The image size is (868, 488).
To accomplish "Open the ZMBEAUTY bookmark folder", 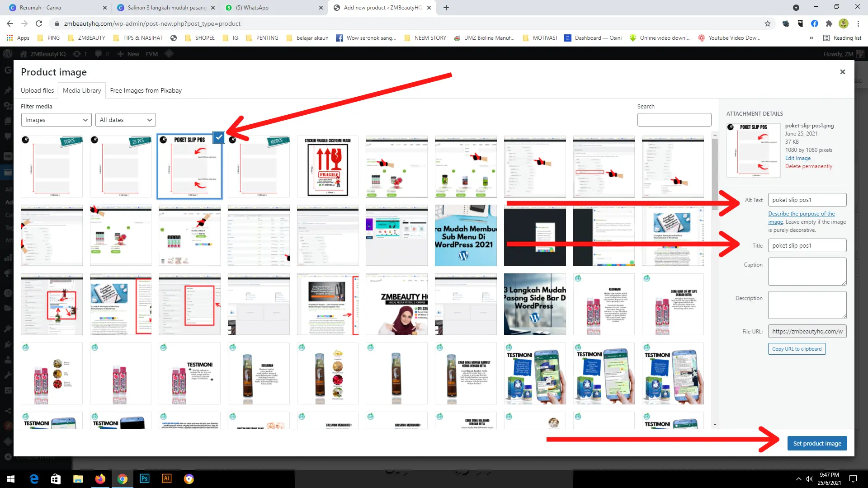I will 86,38.
